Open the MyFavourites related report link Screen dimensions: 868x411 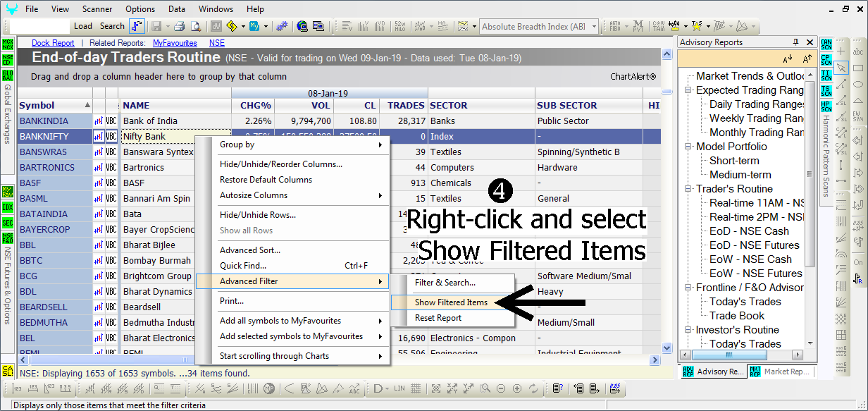pyautogui.click(x=175, y=43)
